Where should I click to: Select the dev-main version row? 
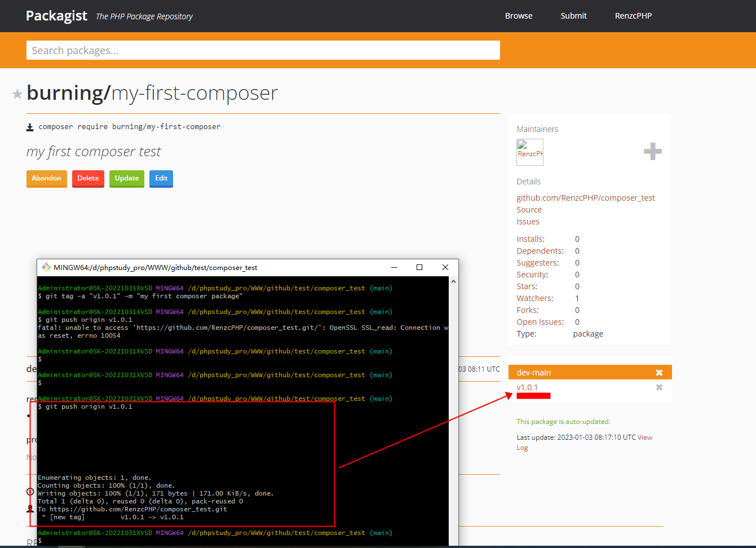(590, 373)
